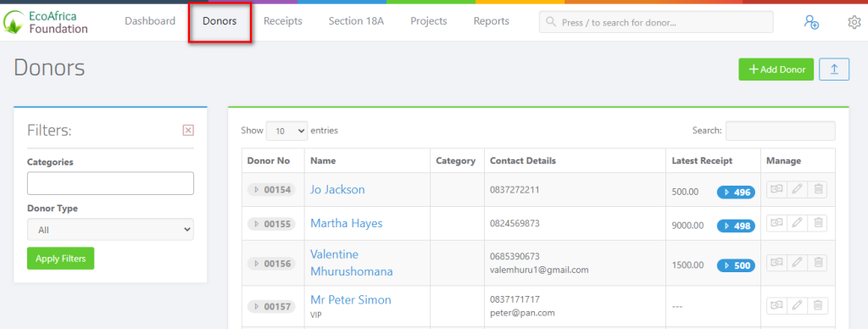Click the 9000.00 receipt amount
This screenshot has height=329, width=868.
pyautogui.click(x=688, y=226)
